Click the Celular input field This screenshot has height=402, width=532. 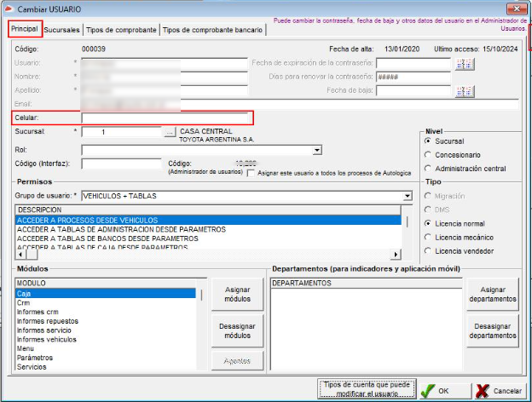(165, 118)
